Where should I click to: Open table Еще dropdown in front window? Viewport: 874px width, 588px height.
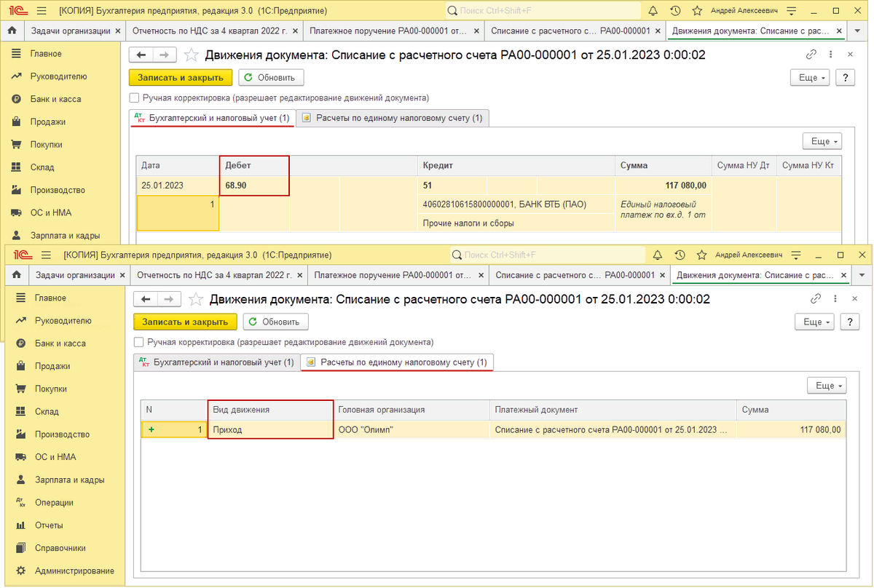(x=827, y=386)
